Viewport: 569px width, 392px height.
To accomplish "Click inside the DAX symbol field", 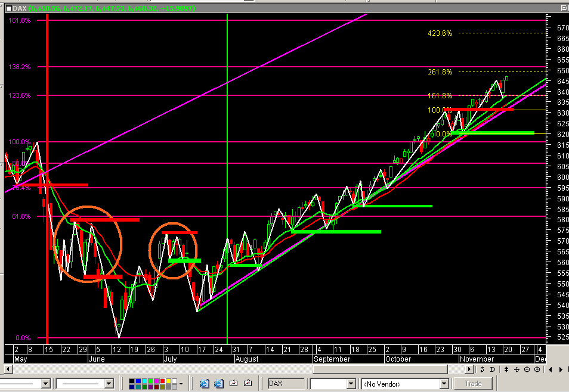I will click(285, 384).
